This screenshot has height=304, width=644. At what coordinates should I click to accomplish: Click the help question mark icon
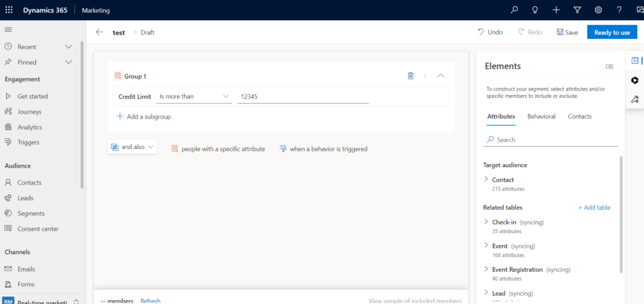point(619,10)
